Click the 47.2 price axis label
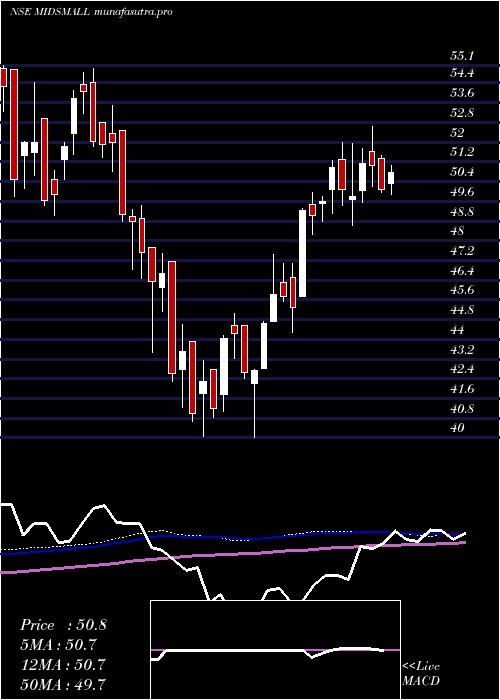500x700 pixels. pos(462,250)
